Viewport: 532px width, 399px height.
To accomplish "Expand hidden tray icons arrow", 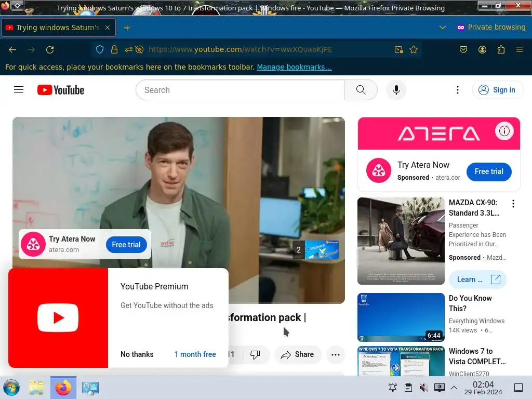I will pyautogui.click(x=454, y=388).
